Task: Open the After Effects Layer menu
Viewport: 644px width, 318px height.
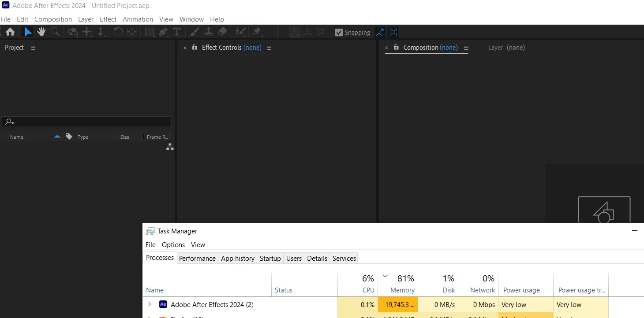Action: point(86,19)
